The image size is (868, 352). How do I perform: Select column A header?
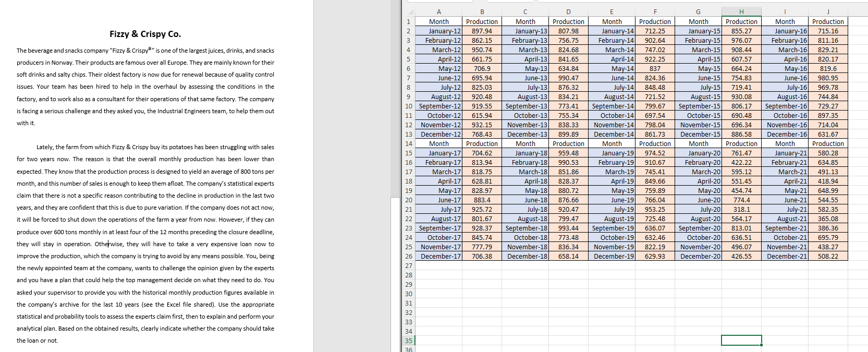[x=438, y=12]
